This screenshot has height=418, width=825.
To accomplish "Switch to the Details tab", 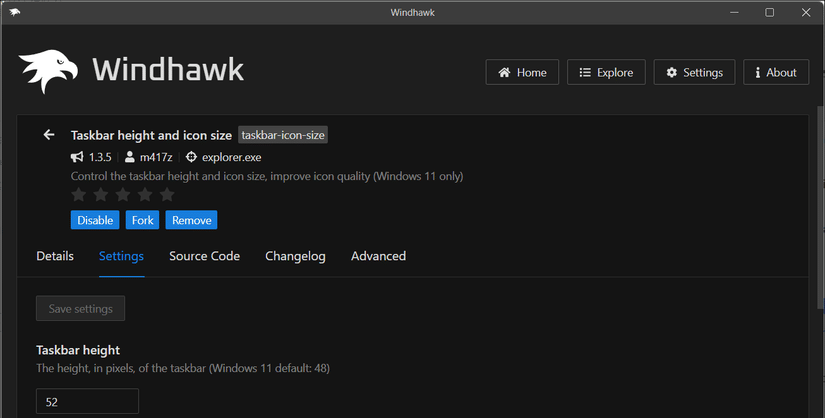I will [55, 256].
